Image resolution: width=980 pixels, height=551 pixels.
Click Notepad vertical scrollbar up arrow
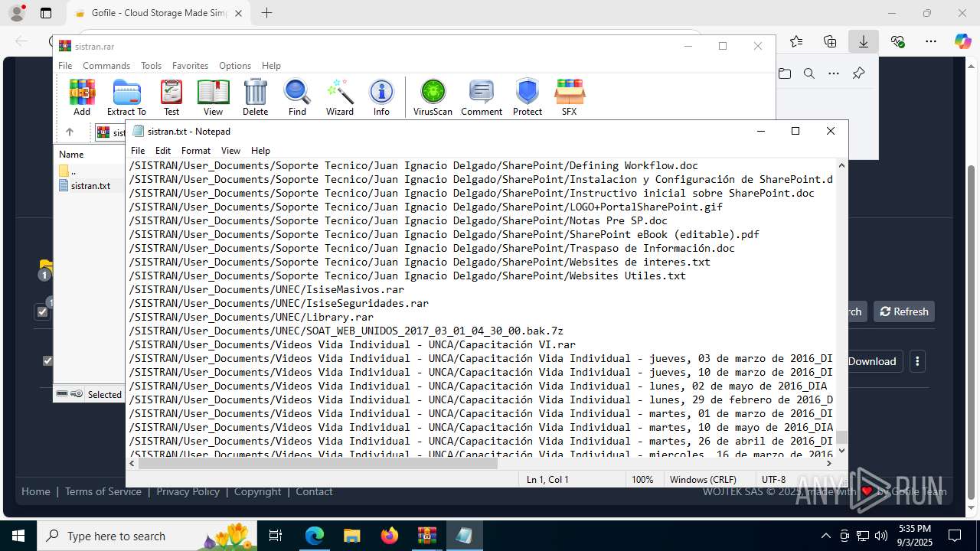(x=841, y=165)
